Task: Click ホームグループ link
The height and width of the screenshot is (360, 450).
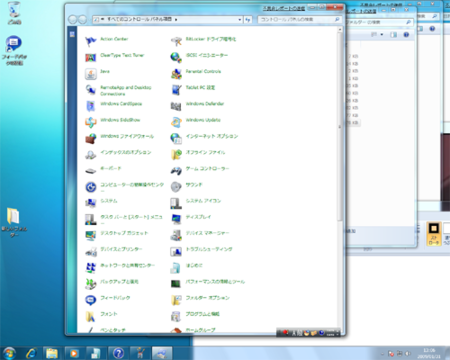Action: pos(201,330)
